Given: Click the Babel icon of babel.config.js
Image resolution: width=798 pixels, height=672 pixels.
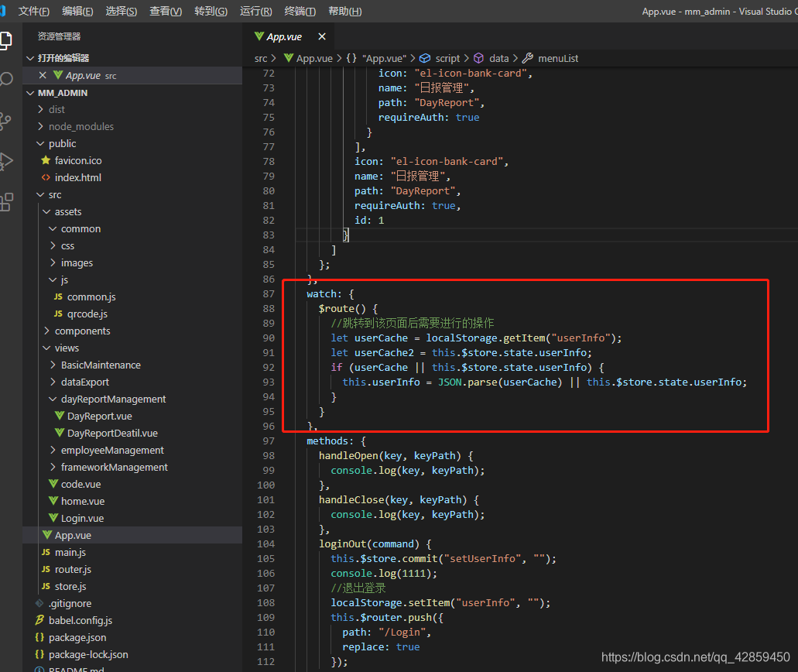Looking at the screenshot, I should [x=39, y=620].
